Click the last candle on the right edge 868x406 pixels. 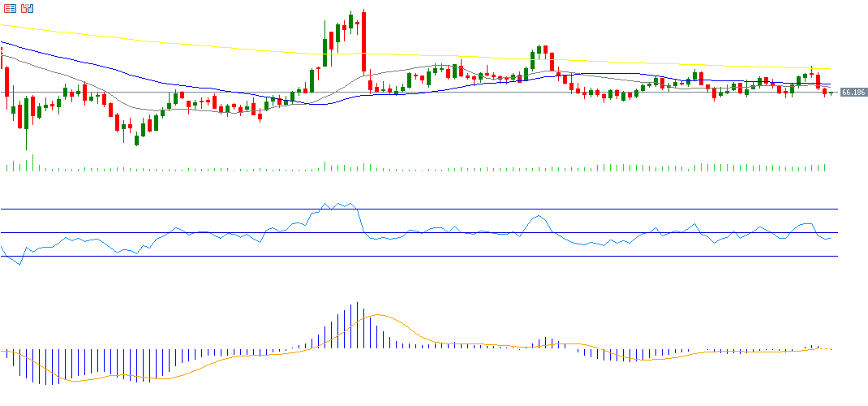[831, 93]
